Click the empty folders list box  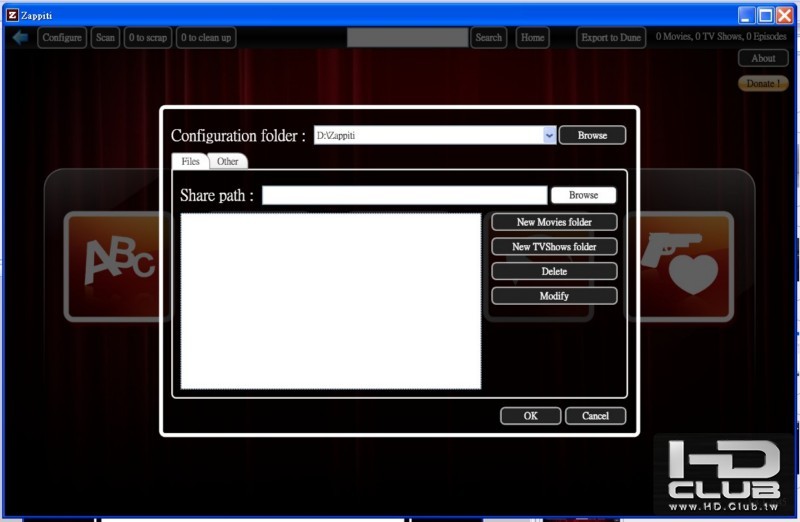point(331,301)
